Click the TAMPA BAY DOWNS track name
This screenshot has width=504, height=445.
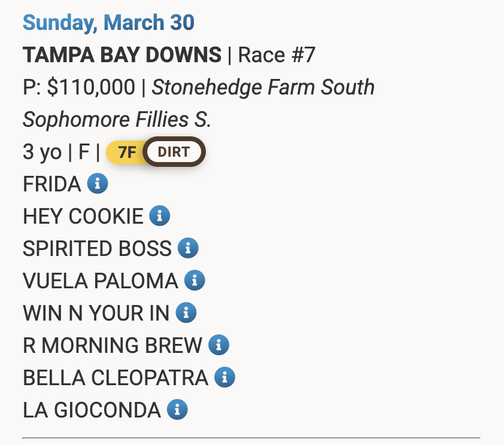click(122, 55)
